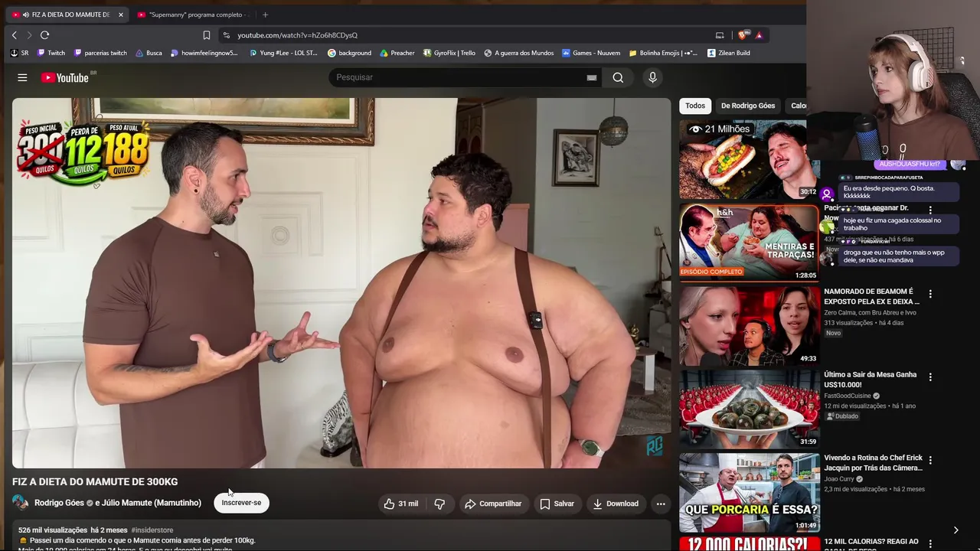The width and height of the screenshot is (980, 551).
Task: Select the 'De Rodrigo Góes' filter chip
Action: (x=748, y=106)
